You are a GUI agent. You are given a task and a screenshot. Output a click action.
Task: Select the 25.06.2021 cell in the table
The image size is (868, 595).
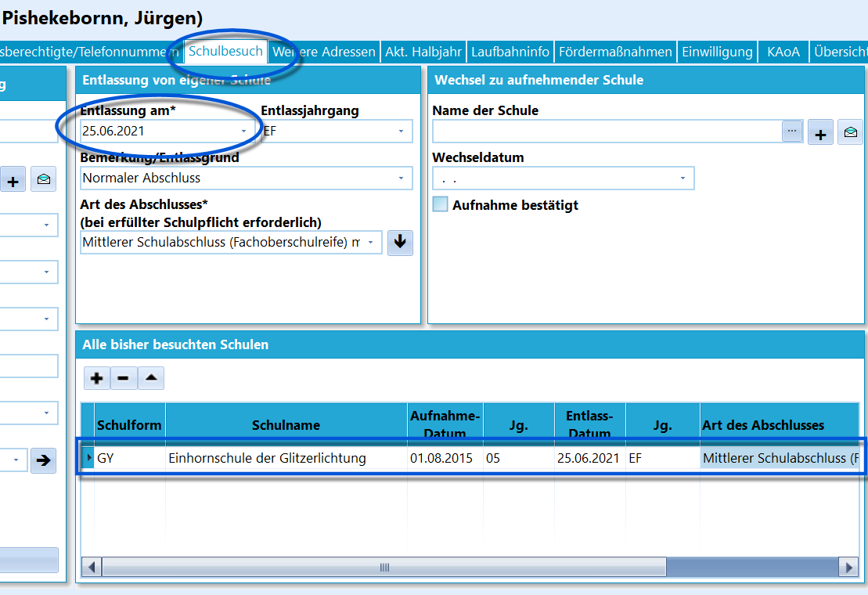589,458
